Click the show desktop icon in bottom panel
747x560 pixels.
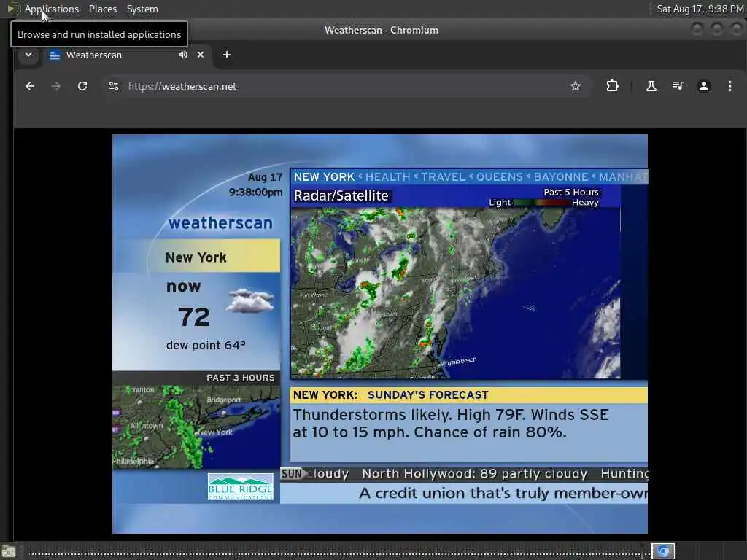pyautogui.click(x=9, y=552)
